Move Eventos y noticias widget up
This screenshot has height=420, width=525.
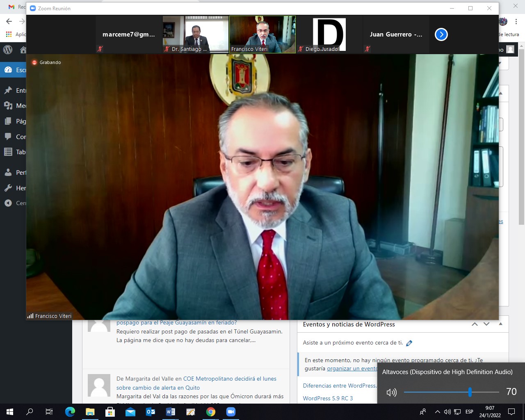point(475,324)
